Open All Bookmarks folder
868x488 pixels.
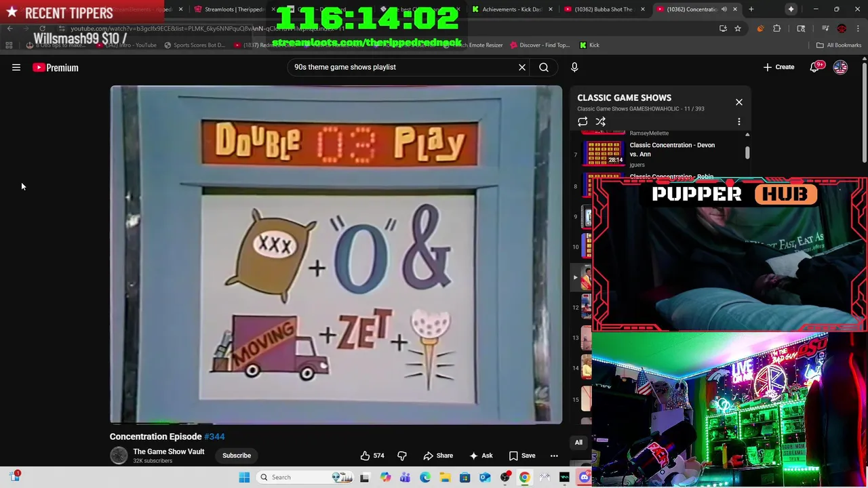[x=839, y=45]
